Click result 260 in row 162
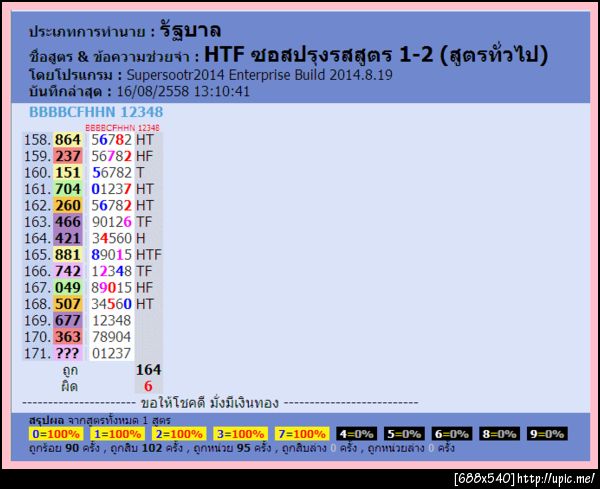 68,205
